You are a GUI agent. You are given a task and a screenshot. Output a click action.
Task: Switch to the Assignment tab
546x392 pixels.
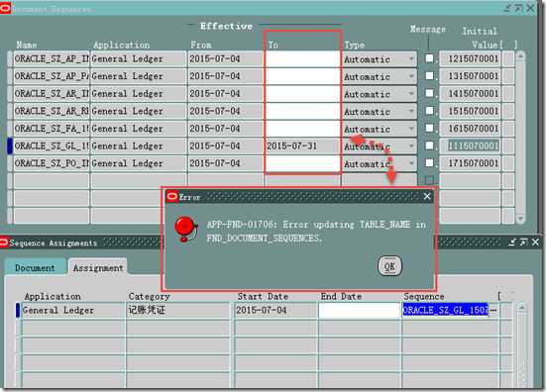click(x=98, y=268)
